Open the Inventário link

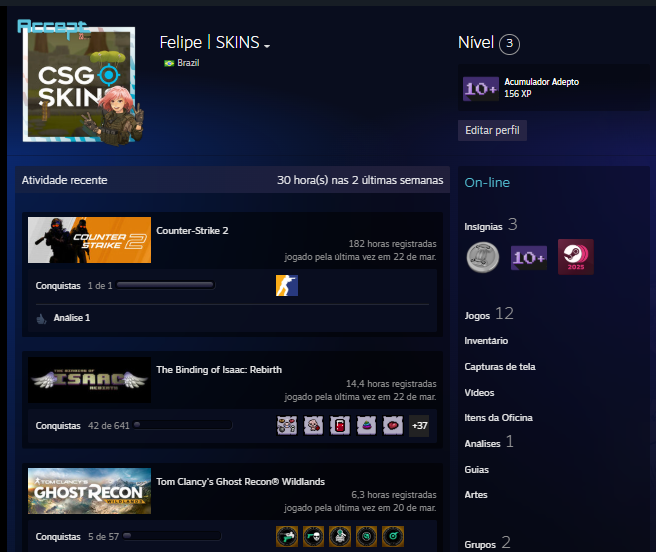[486, 341]
